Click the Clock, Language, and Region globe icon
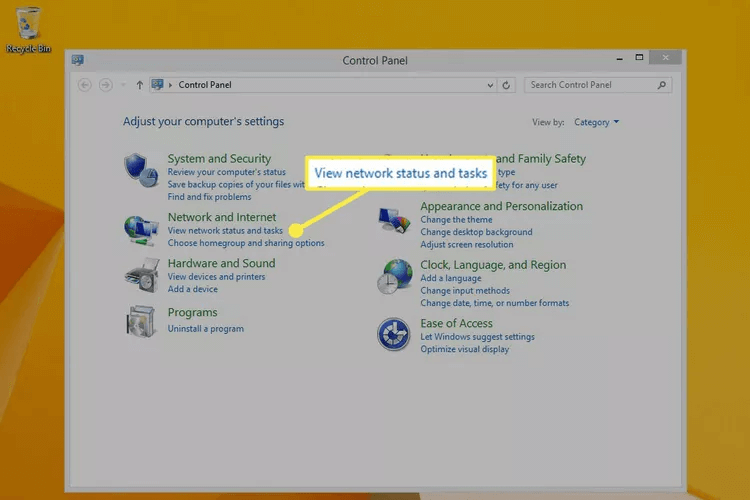 pos(394,277)
